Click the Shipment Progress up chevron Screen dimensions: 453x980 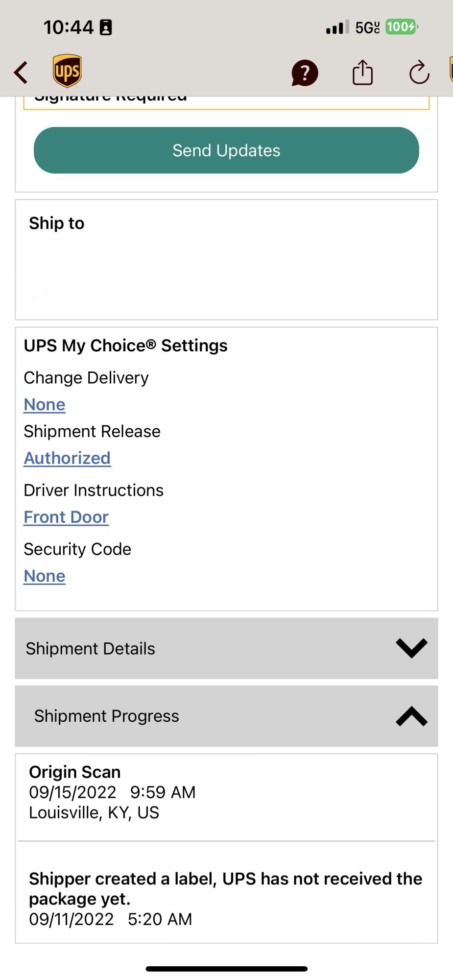pyautogui.click(x=411, y=716)
